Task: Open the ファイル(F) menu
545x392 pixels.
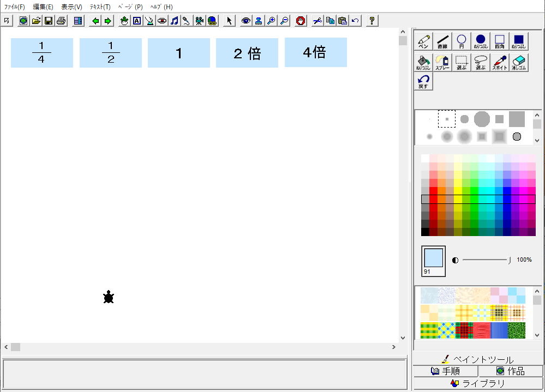Action: point(15,7)
